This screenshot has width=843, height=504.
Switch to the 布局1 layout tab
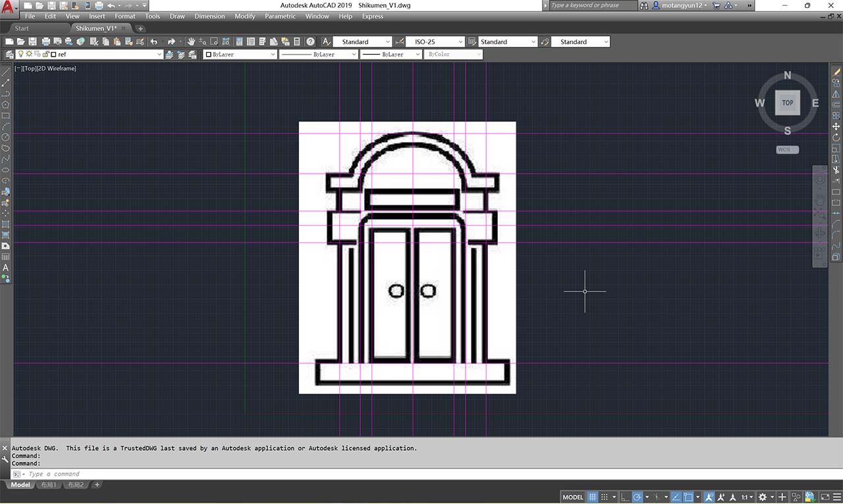tap(49, 485)
